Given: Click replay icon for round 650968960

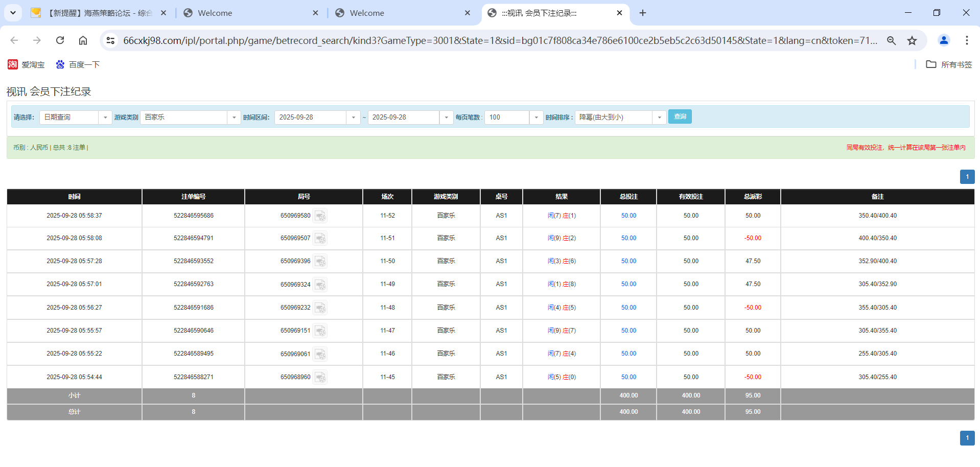Looking at the screenshot, I should [320, 377].
